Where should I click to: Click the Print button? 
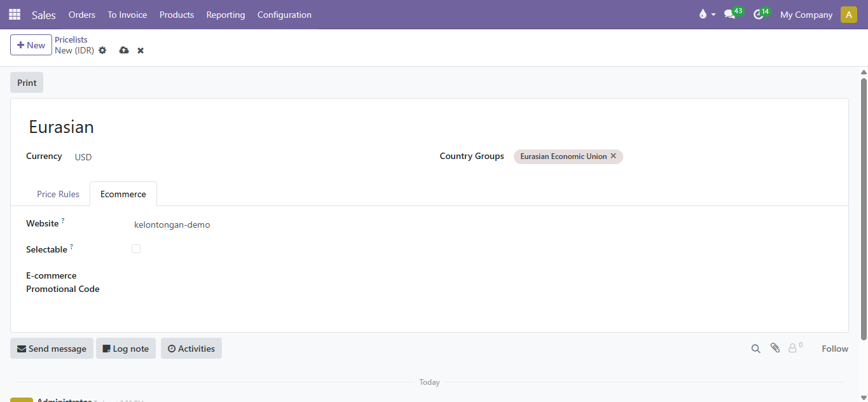pos(27,83)
